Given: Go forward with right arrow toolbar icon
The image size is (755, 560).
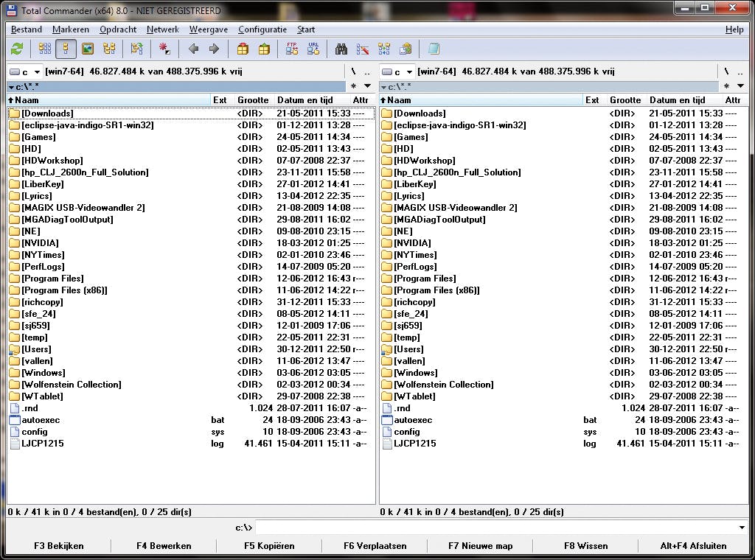Looking at the screenshot, I should [215, 49].
